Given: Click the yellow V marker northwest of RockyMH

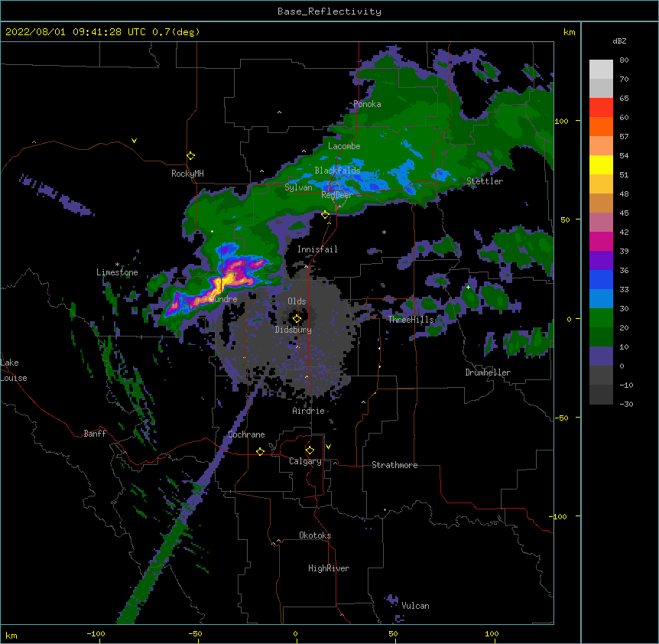Looking at the screenshot, I should pos(134,141).
